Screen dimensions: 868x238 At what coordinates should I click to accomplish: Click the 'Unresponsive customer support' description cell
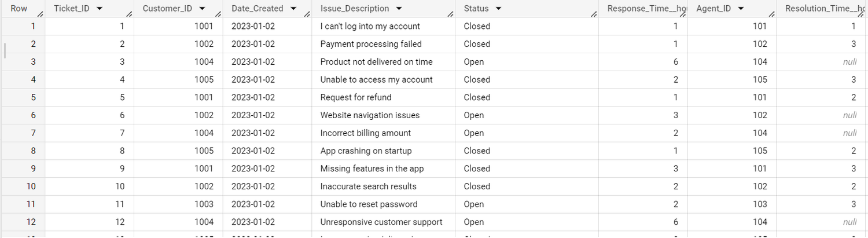(381, 222)
